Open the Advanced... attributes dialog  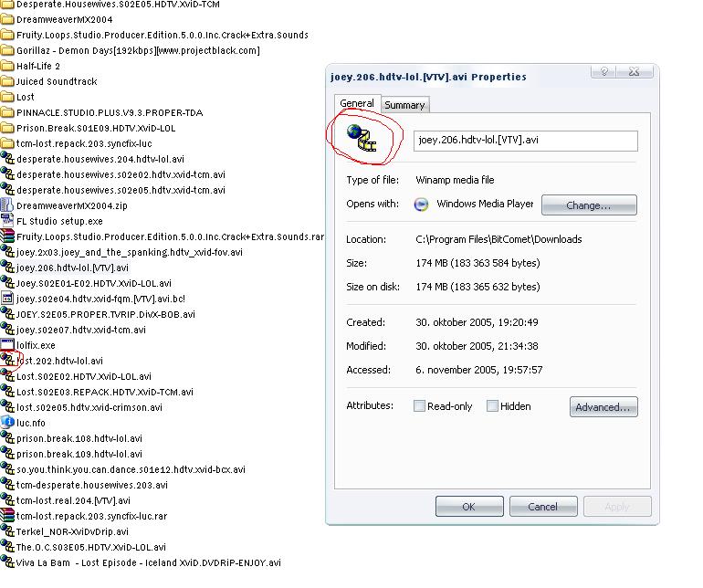[x=603, y=407]
